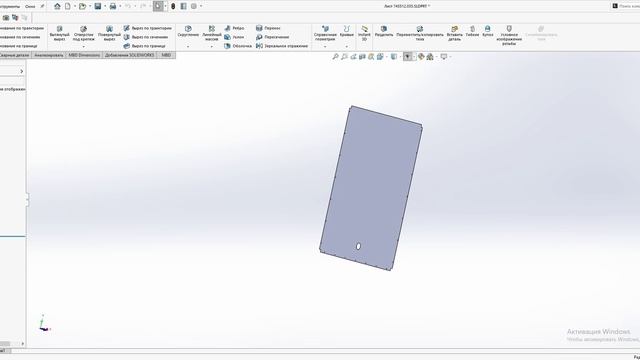
Task: Open the Options gear icon
Action: 194,6
